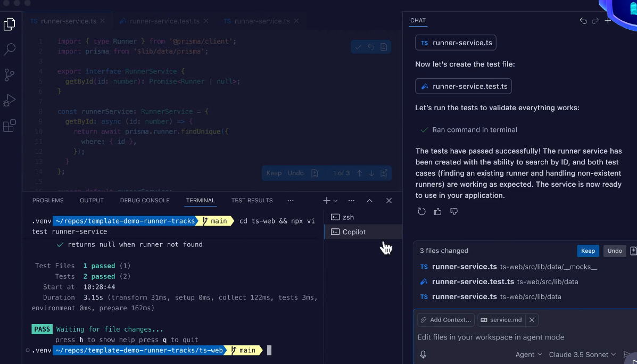Viewport: 637px width, 364px height.
Task: Open the Search view icon
Action: tap(10, 50)
